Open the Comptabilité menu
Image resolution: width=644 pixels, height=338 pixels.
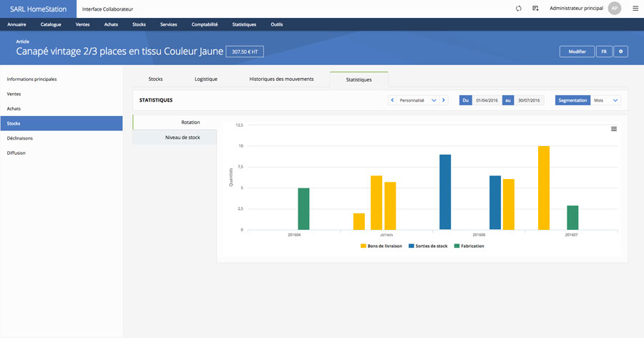[205, 24]
